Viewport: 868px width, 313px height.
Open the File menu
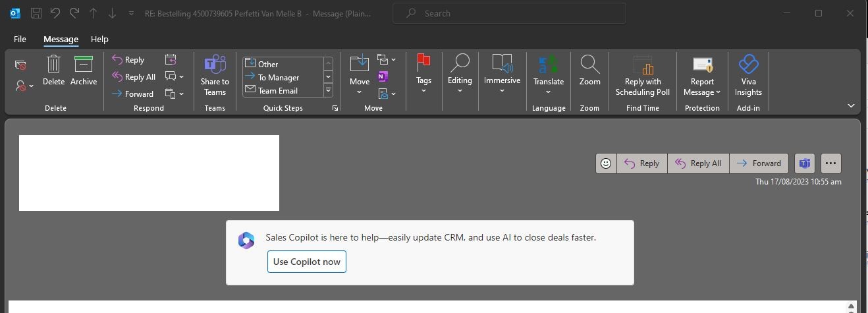pyautogui.click(x=20, y=40)
